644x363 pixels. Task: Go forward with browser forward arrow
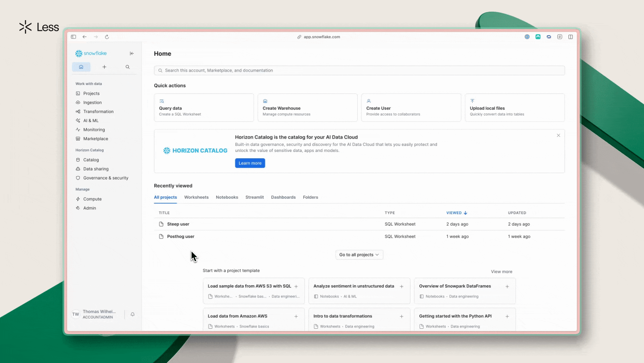pos(96,37)
